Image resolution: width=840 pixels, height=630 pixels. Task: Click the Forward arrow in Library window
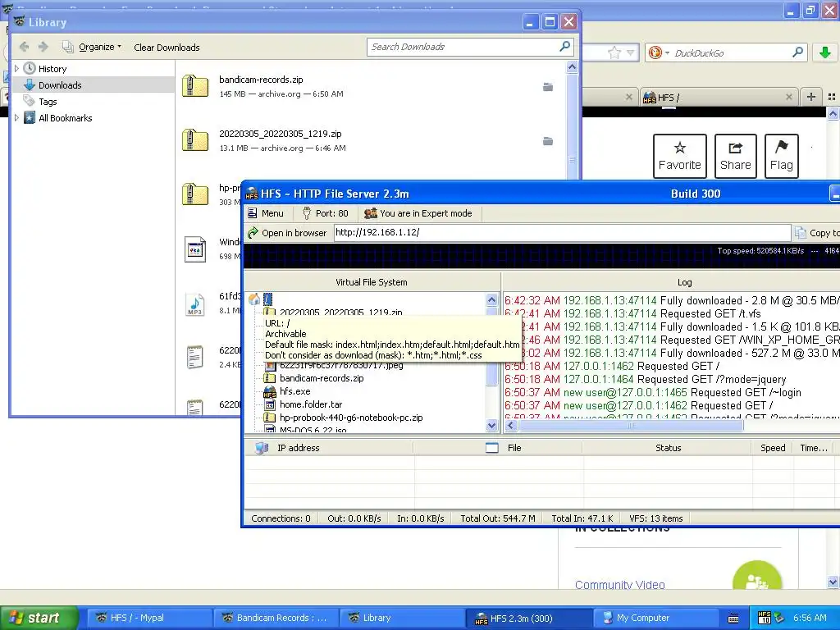tap(43, 47)
